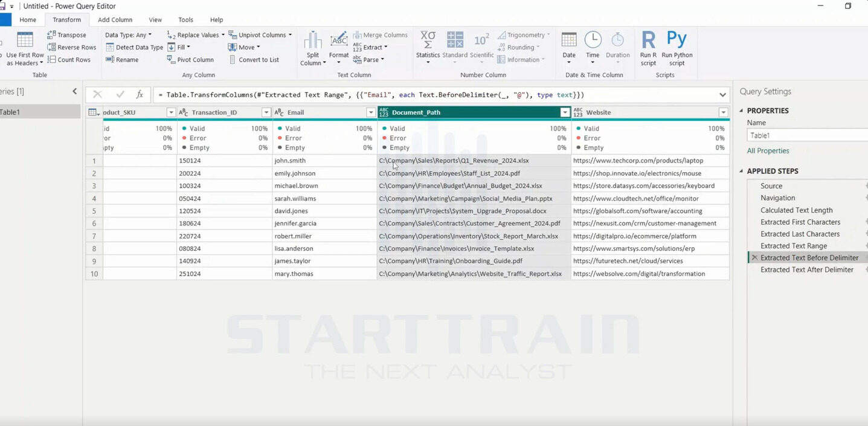Screen dimensions: 868x426
Task: Open the Standard number operations
Action: 455,49
